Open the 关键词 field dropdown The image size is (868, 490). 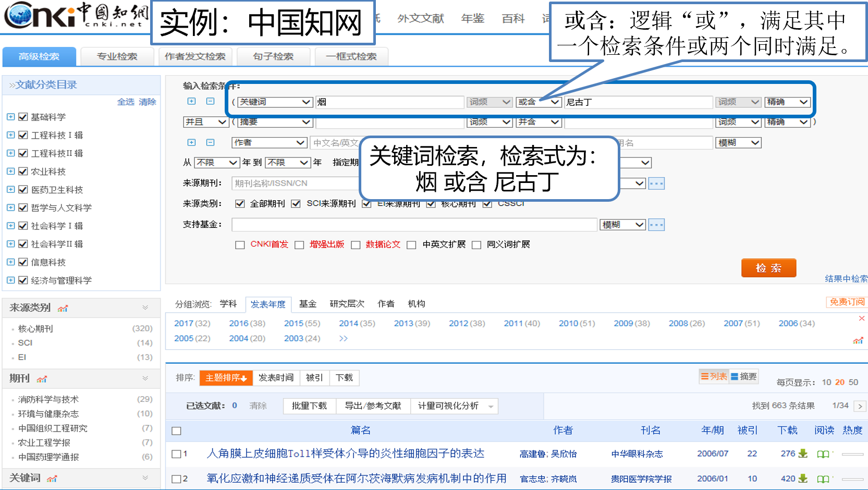(275, 102)
